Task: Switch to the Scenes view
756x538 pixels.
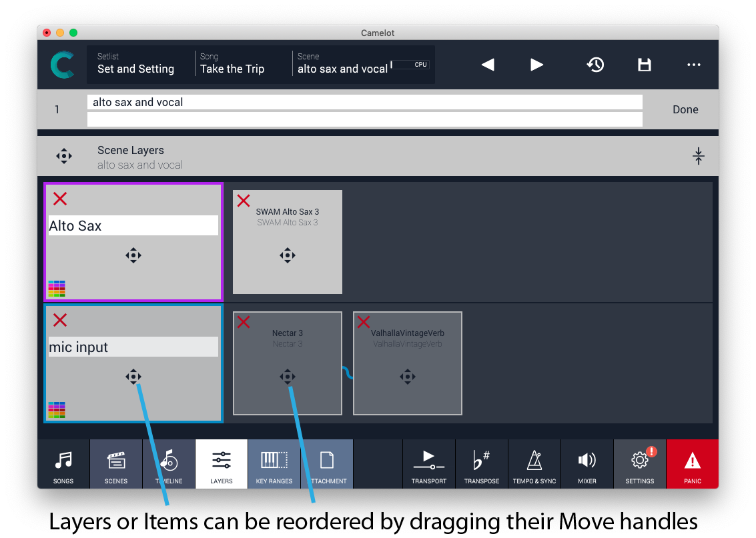Action: (116, 464)
